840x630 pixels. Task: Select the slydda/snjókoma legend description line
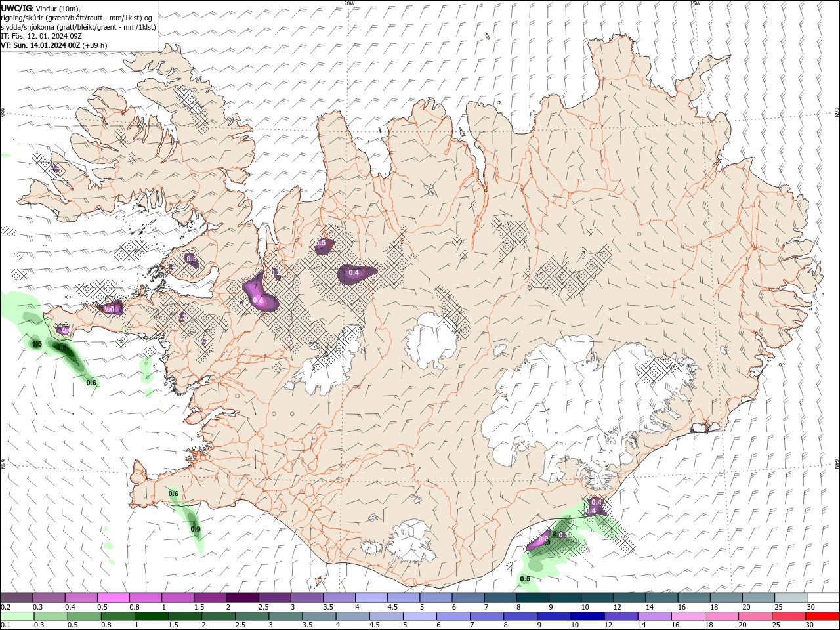[x=79, y=27]
